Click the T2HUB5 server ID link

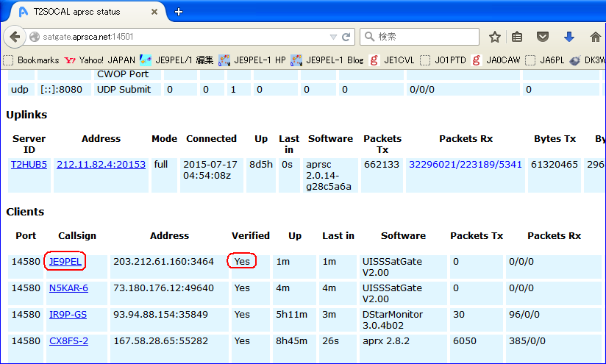coord(29,165)
